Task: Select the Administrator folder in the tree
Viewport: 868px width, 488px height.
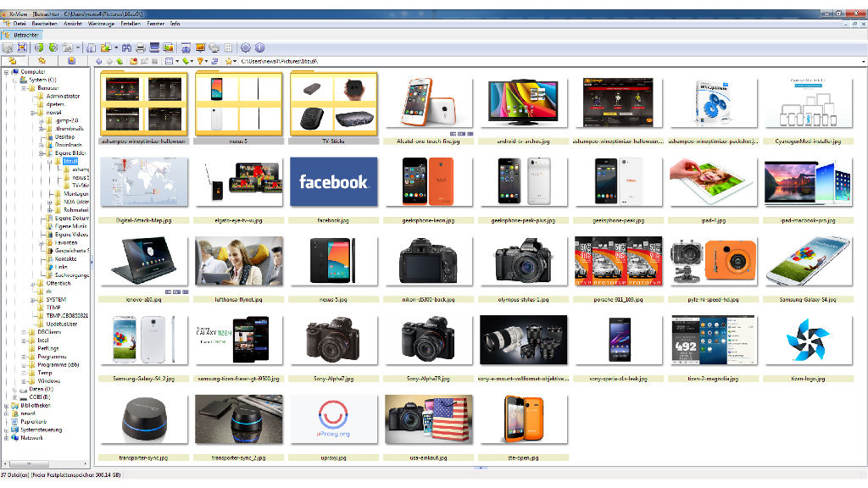Action: (63, 97)
